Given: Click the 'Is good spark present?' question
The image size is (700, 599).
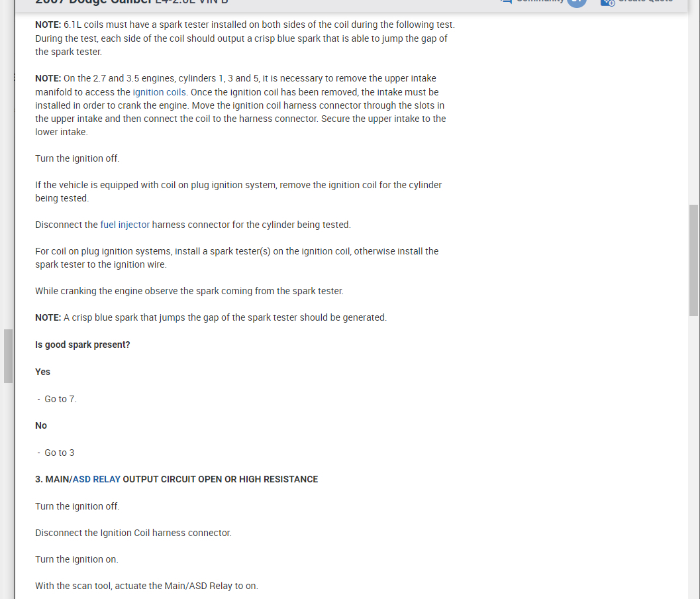Looking at the screenshot, I should pyautogui.click(x=83, y=345).
